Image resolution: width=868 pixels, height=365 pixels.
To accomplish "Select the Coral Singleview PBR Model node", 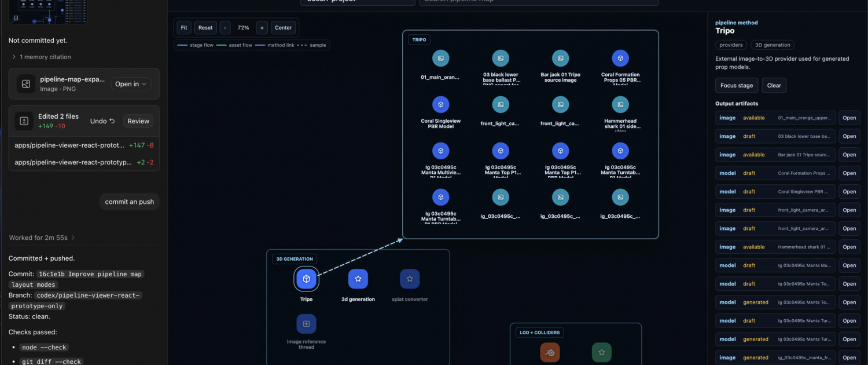I will 440,104.
